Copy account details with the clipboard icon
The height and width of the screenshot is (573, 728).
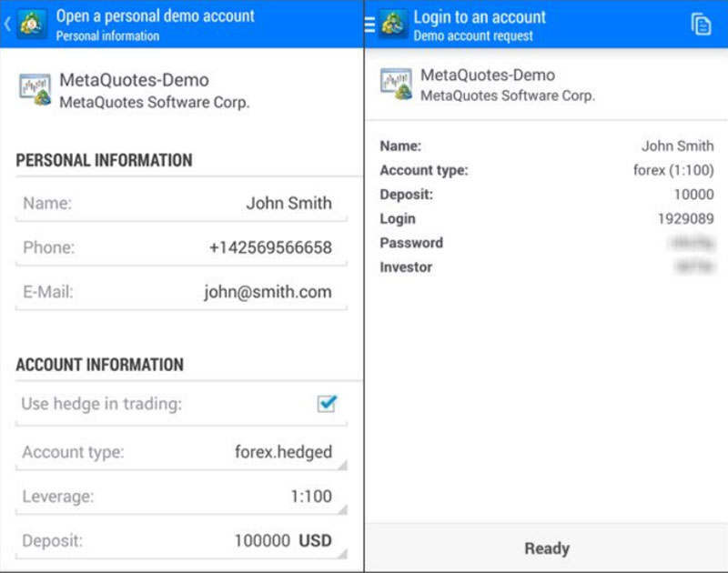tap(701, 25)
